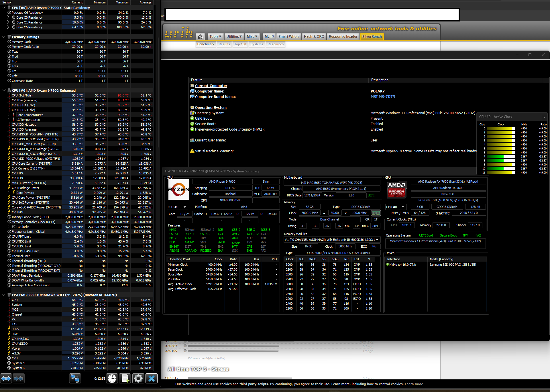The width and height of the screenshot is (550, 392).
Task: Expand the Core C0 Residency row
Action: tap(8, 17)
